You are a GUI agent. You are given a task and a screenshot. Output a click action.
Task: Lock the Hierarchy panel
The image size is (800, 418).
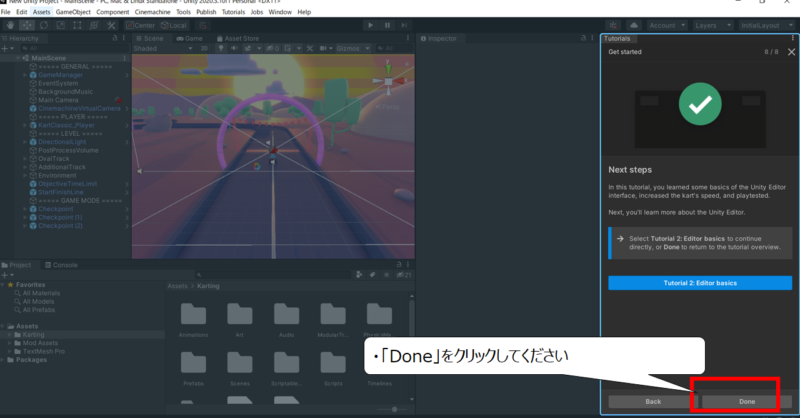click(x=115, y=38)
